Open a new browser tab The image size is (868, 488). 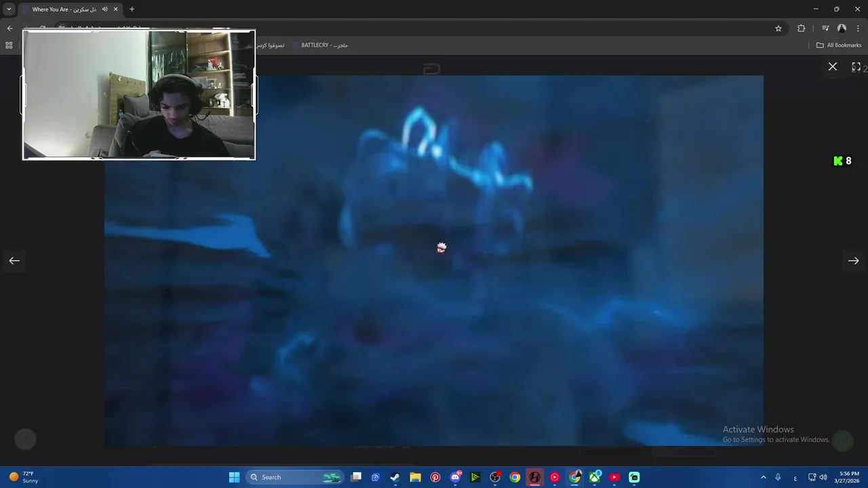pyautogui.click(x=132, y=9)
